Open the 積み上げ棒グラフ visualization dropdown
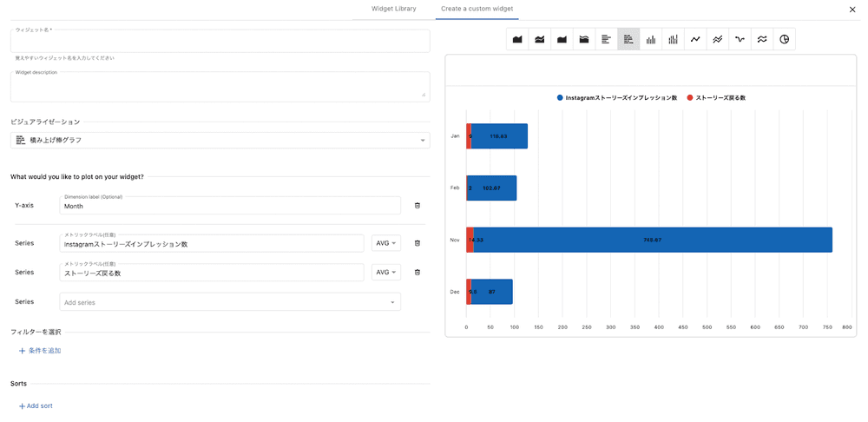The image size is (868, 422). 220,140
